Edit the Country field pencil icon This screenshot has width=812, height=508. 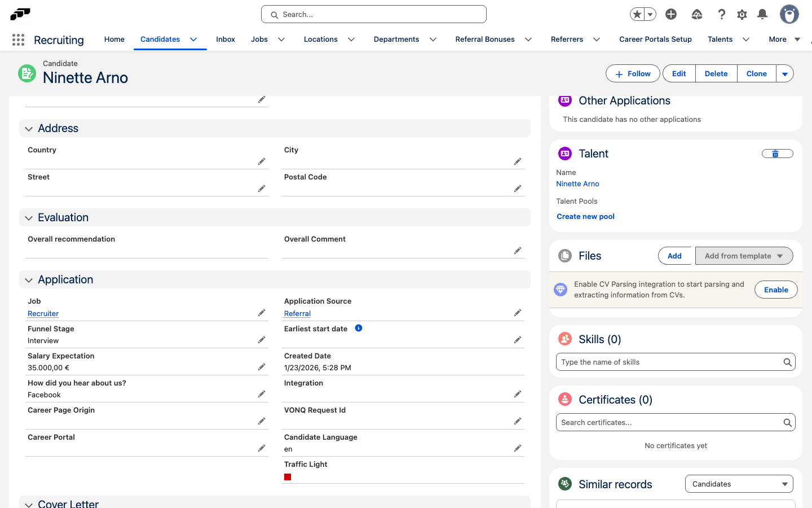coord(262,161)
